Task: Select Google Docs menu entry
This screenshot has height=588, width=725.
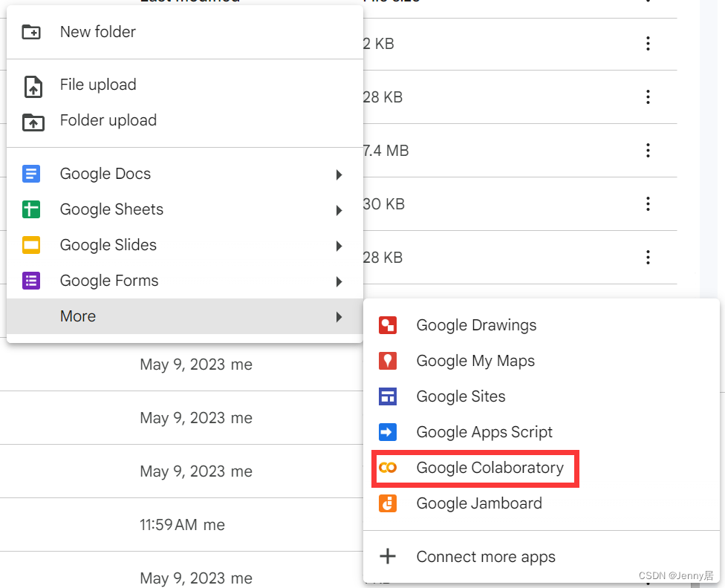Action: [x=185, y=174]
